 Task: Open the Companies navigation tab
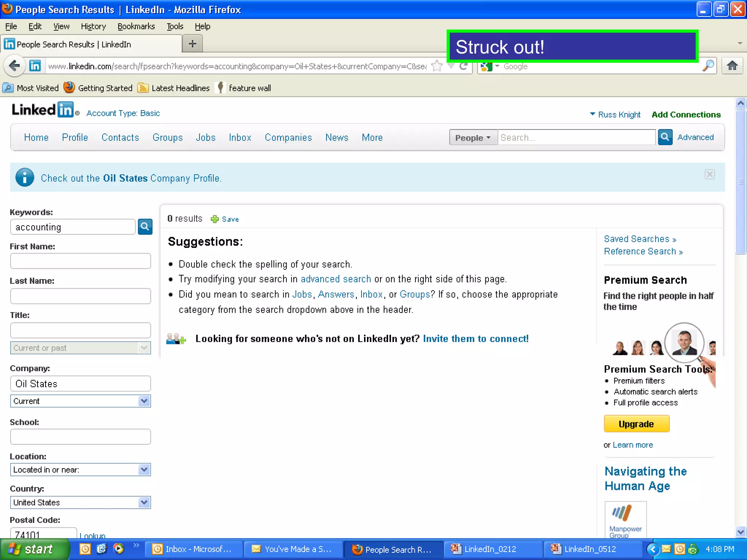(288, 137)
